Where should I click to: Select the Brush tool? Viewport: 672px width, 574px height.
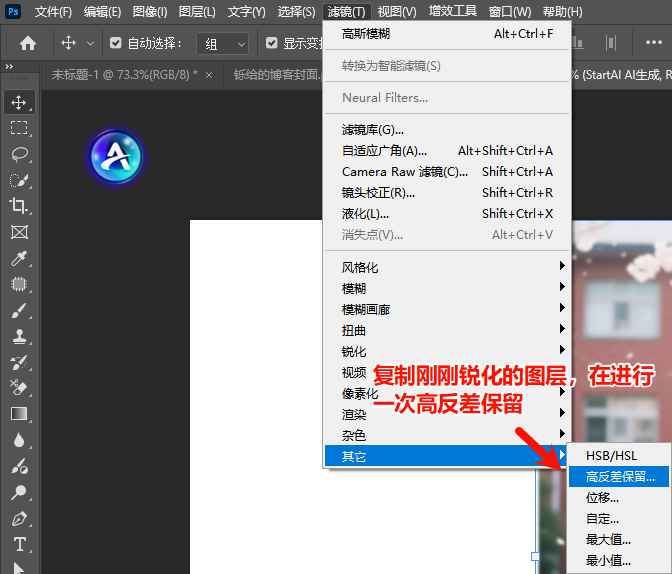19,311
